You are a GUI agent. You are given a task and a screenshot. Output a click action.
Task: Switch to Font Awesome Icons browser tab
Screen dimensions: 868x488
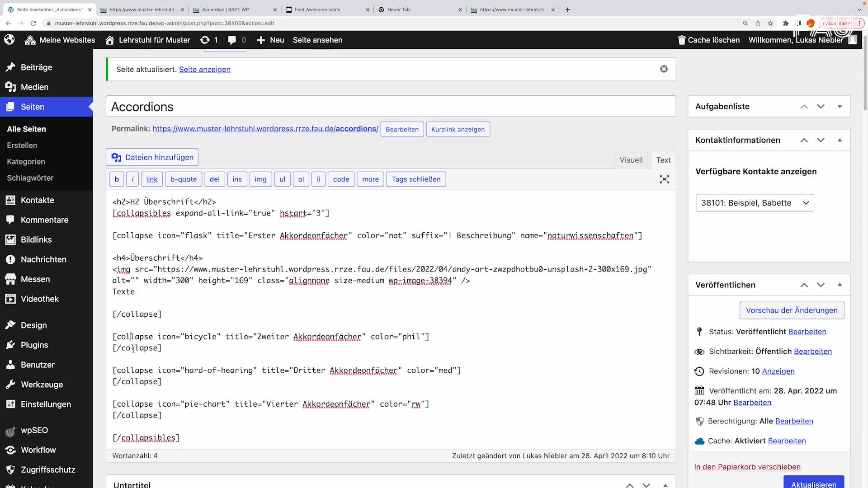(317, 9)
